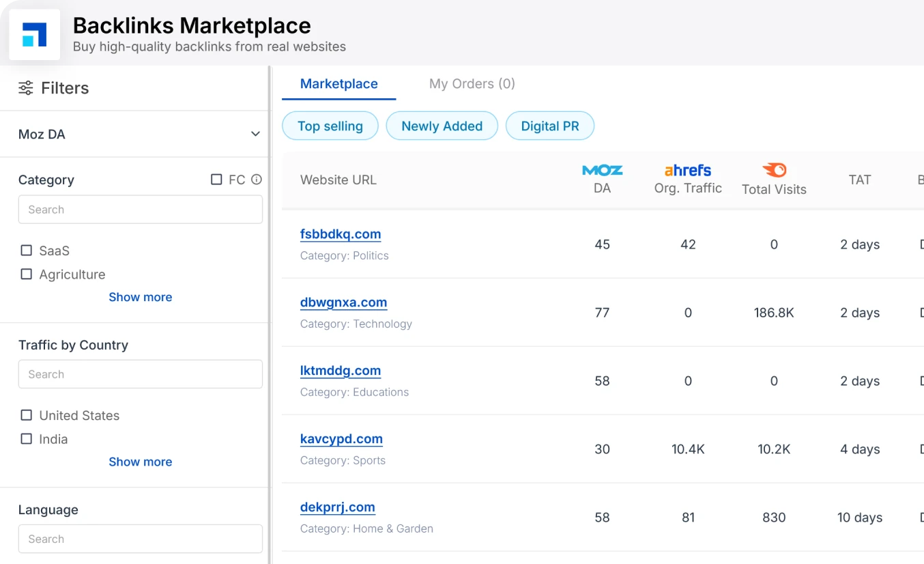Focus the Traffic by Country search field
Screen dimensions: 924x564
(x=141, y=374)
